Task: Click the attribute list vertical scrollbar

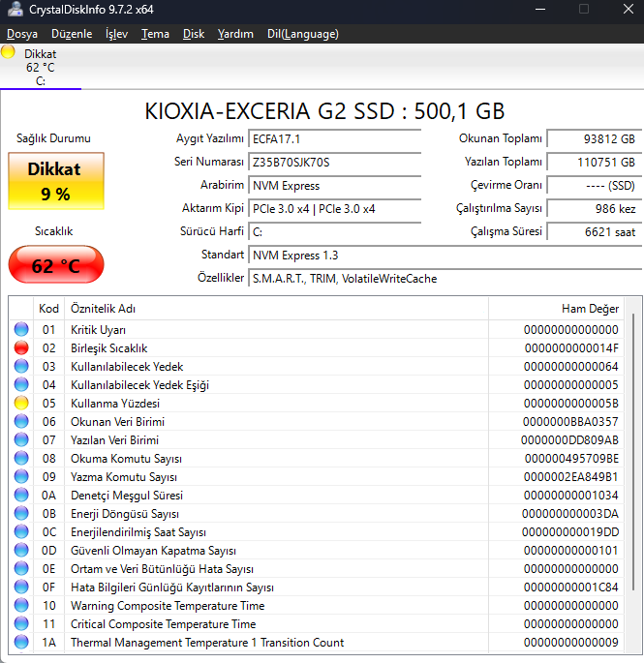Action: coord(633,452)
